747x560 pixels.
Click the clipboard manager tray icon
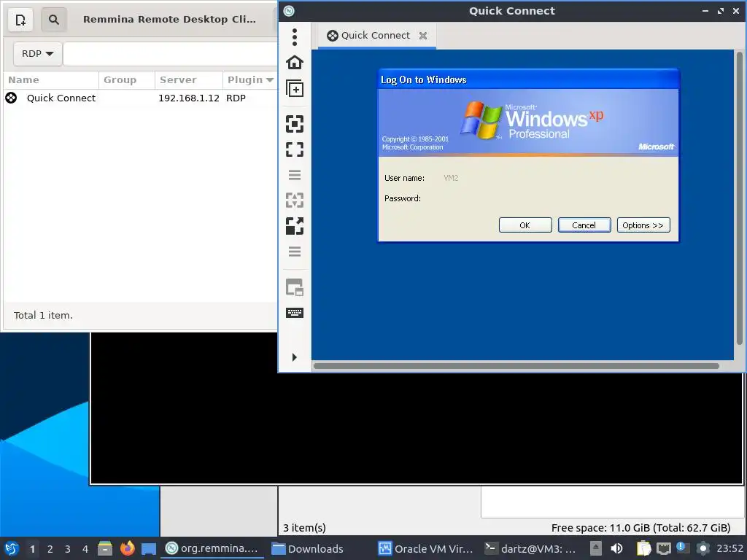coord(643,548)
